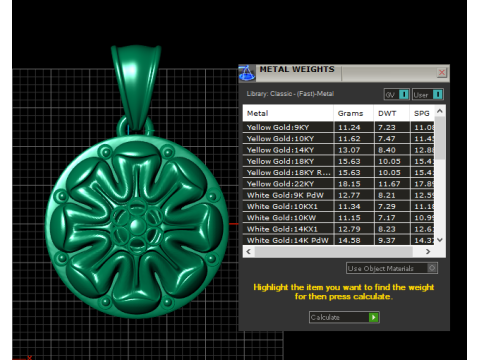Click the 11.24 grams cell
This screenshot has height=360, width=480.
tap(353, 127)
